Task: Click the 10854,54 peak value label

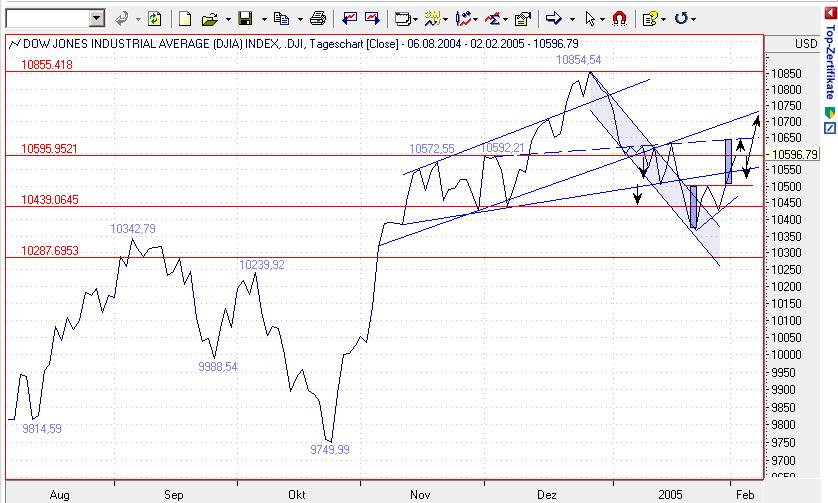Action: coord(578,60)
